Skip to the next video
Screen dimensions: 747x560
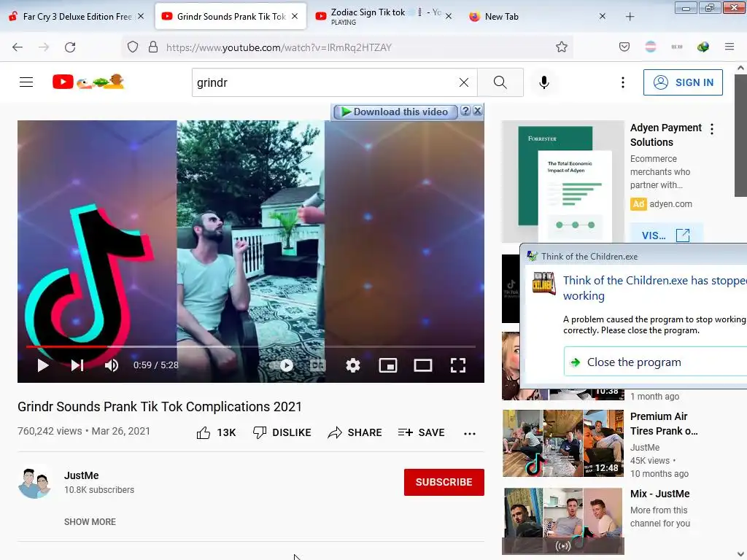pos(77,365)
